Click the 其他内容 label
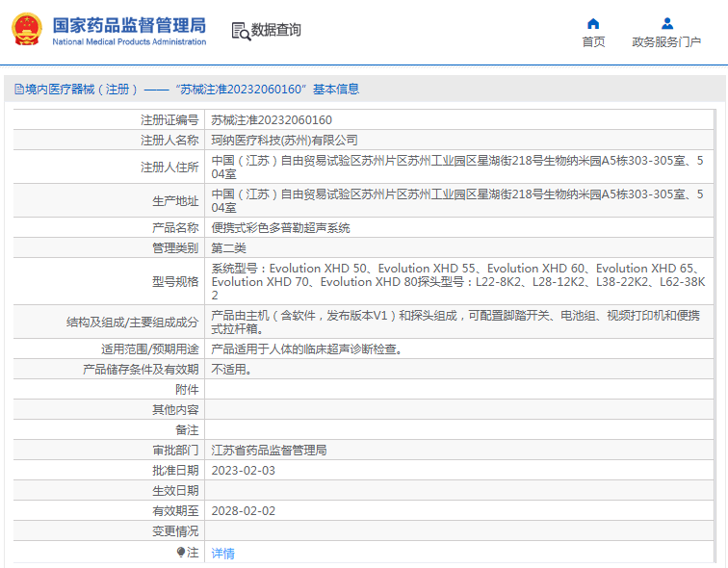Screen dimensions: 728x568 (x=175, y=410)
